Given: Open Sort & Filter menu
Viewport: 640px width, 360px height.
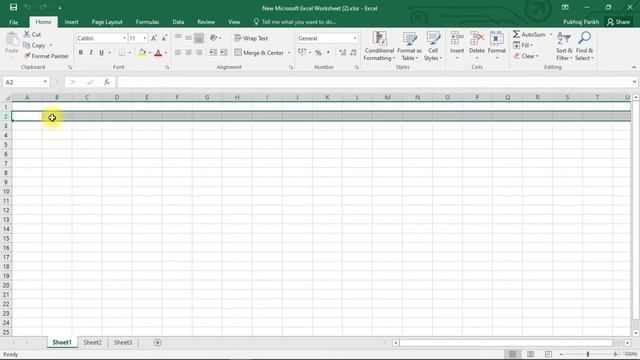Looking at the screenshot, I should coord(564,46).
